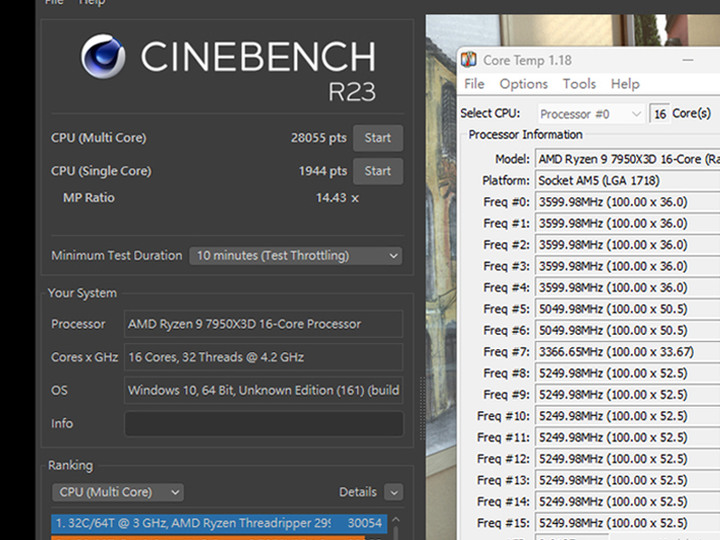Image resolution: width=720 pixels, height=540 pixels.
Task: Click the Freq #15 value field
Action: coord(627,523)
